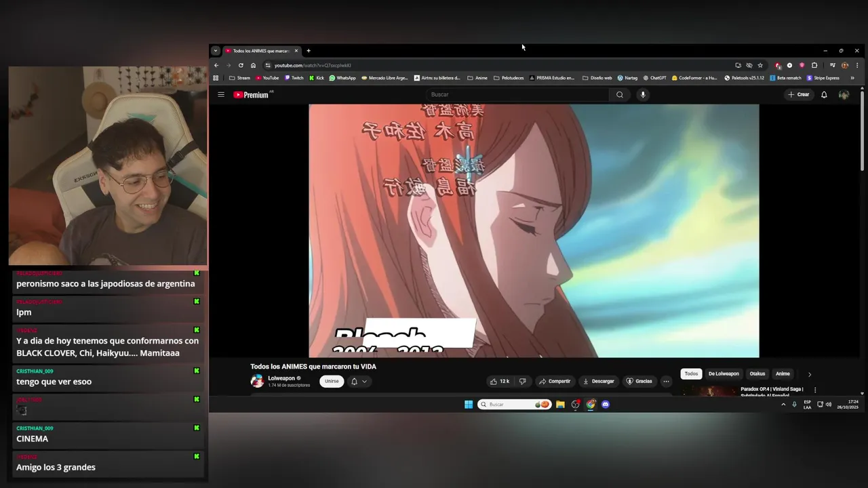Click the Compartir share button
This screenshot has height=488, width=868.
pyautogui.click(x=555, y=382)
